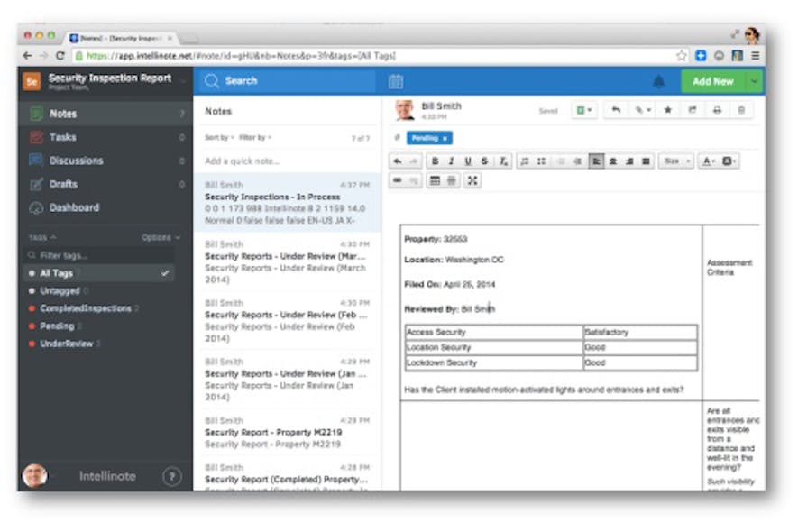Toggle bold formatting
Image resolution: width=798 pixels, height=532 pixels.
435,161
